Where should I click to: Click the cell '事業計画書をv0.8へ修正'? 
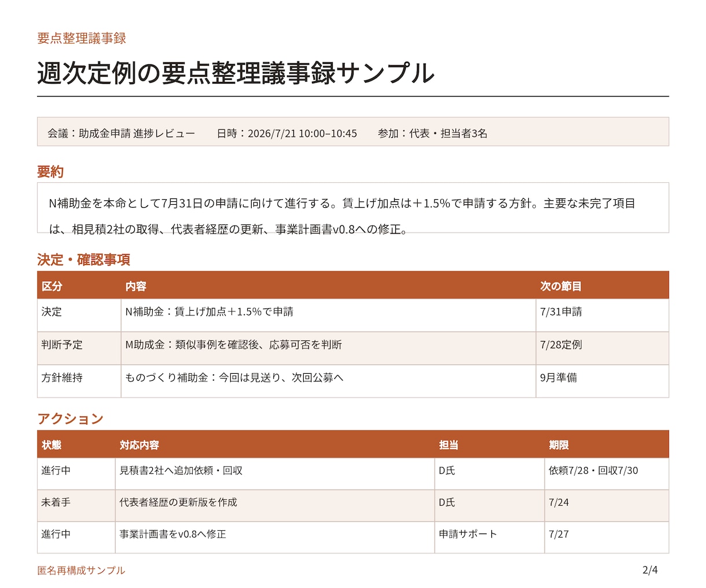click(172, 534)
